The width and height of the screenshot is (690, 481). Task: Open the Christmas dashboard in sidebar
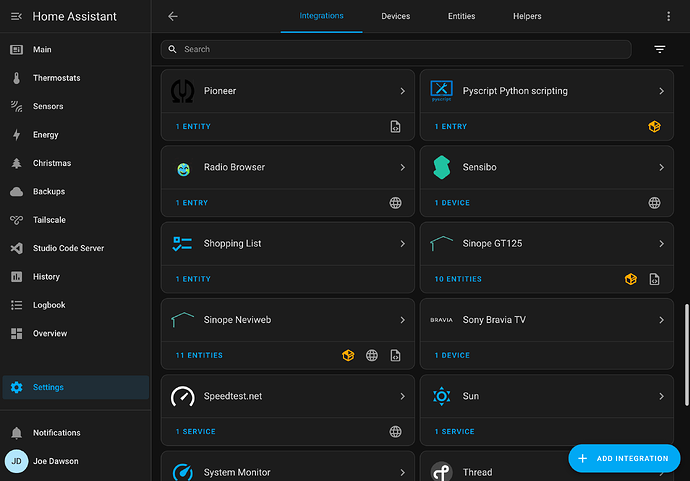click(x=76, y=163)
